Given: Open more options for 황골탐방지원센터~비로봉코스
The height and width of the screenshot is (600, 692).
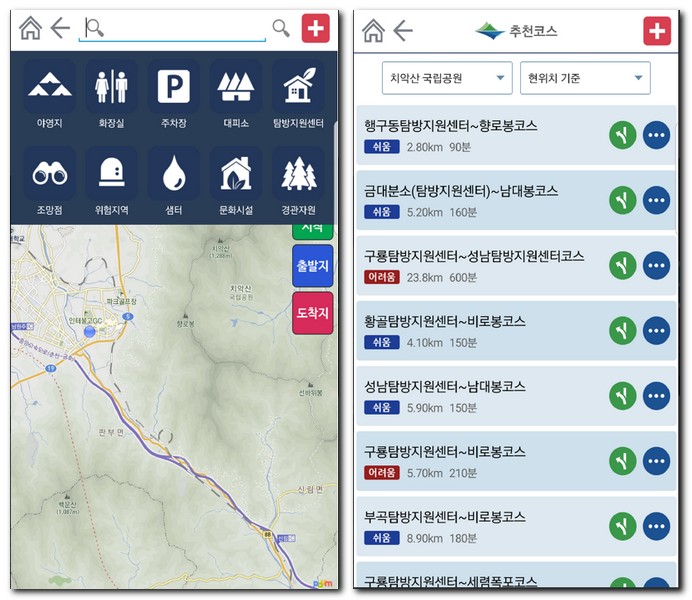Looking at the screenshot, I should (656, 330).
